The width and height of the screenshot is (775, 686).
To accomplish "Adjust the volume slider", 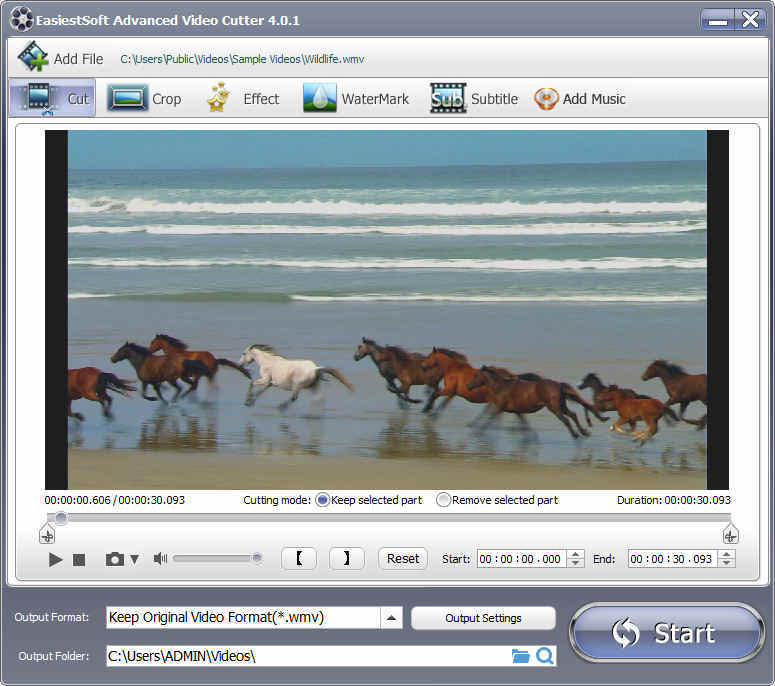I will pyautogui.click(x=217, y=558).
